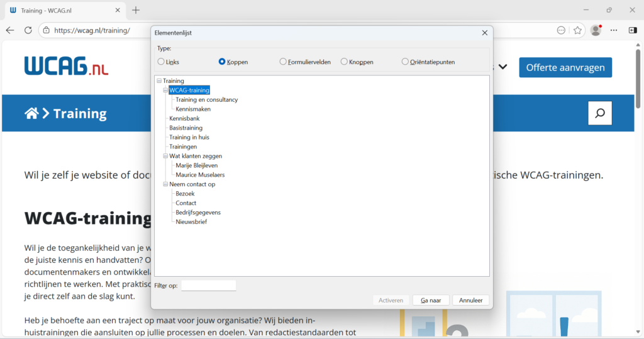Open the browser profile avatar
The width and height of the screenshot is (644, 339).
pyautogui.click(x=596, y=30)
